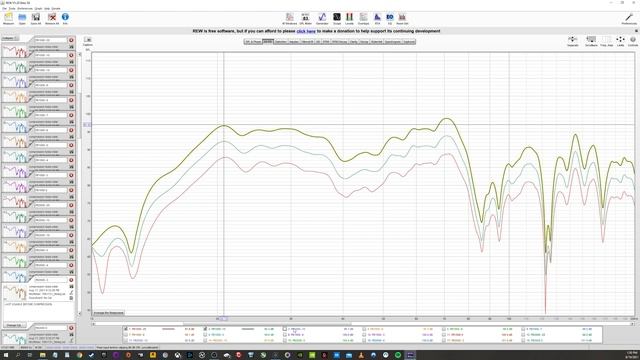The height and width of the screenshot is (360, 640).
Task: Open the File menu
Action: pyautogui.click(x=4, y=8)
